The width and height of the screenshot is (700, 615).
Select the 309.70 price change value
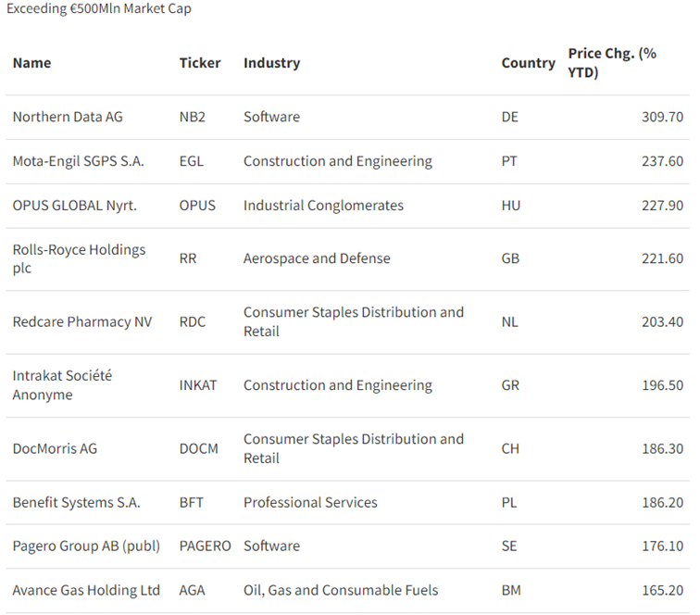[x=662, y=117]
